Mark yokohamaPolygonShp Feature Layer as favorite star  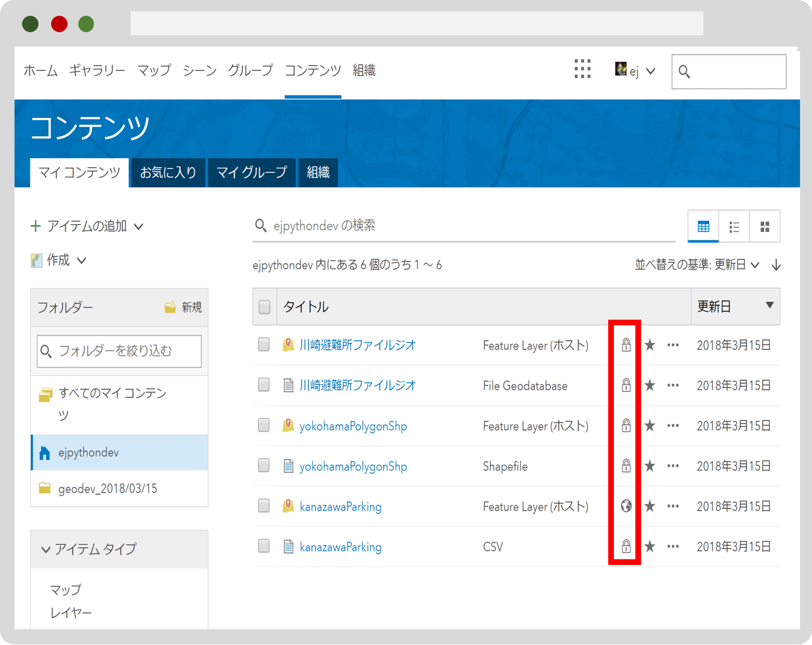click(649, 426)
